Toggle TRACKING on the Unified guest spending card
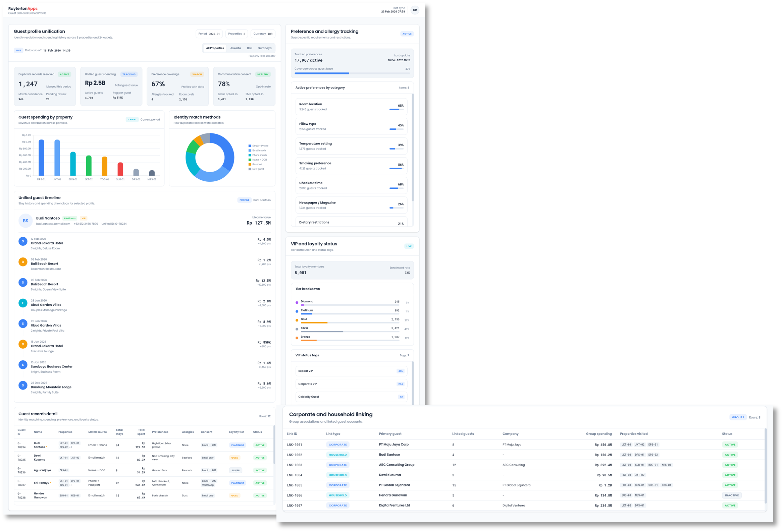The height and width of the screenshot is (532, 783). pyautogui.click(x=129, y=74)
